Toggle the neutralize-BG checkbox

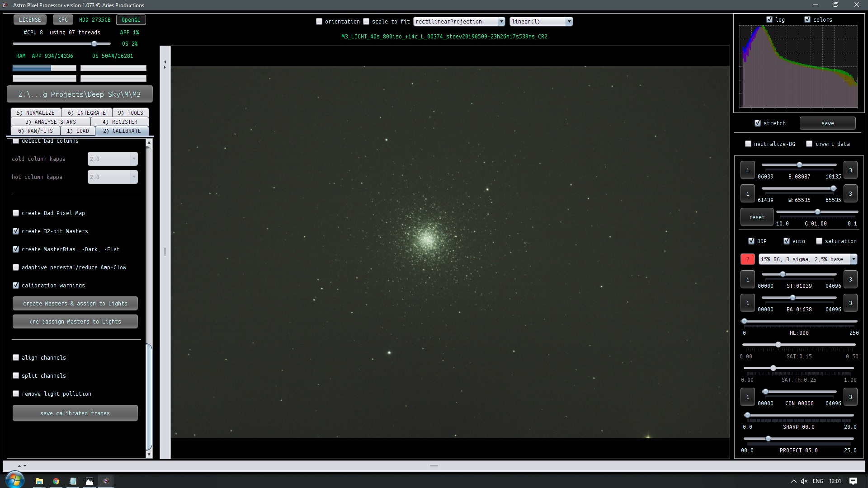click(x=748, y=144)
